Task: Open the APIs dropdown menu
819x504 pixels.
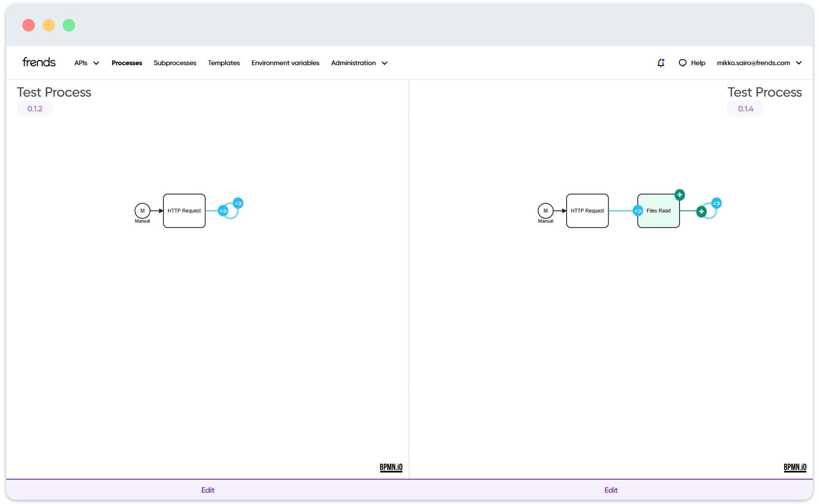Action: tap(86, 63)
